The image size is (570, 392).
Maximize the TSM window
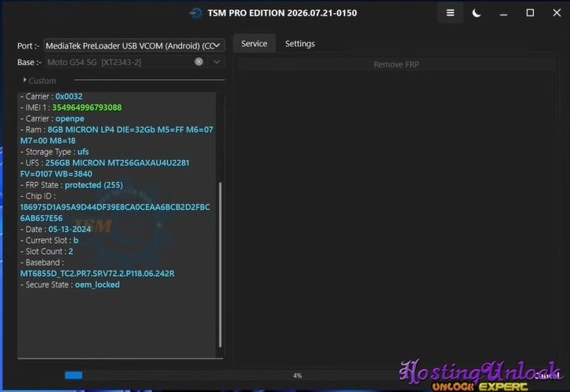pos(530,13)
